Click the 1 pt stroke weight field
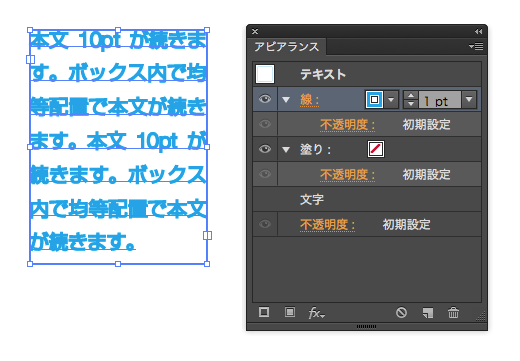Image resolution: width=520 pixels, height=361 pixels. [440, 100]
